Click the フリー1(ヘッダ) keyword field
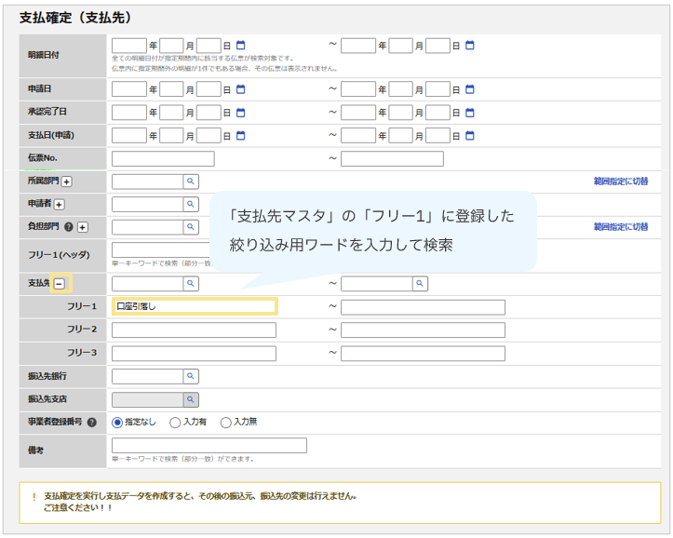 point(161,250)
